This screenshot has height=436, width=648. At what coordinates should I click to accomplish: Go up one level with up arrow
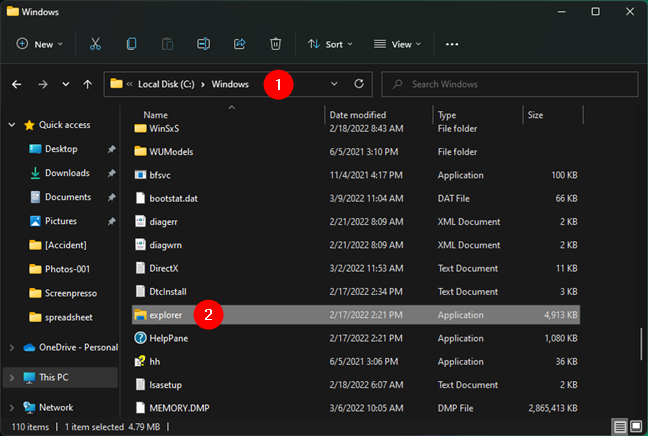[x=87, y=84]
